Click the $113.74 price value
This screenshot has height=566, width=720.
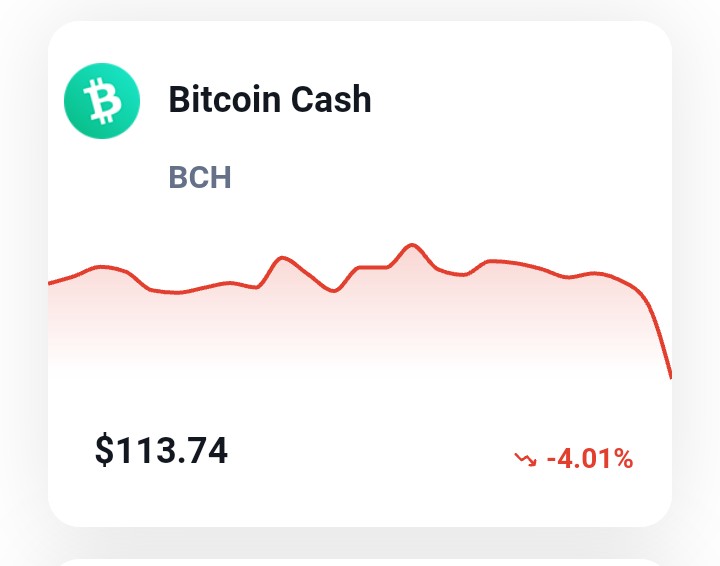161,450
